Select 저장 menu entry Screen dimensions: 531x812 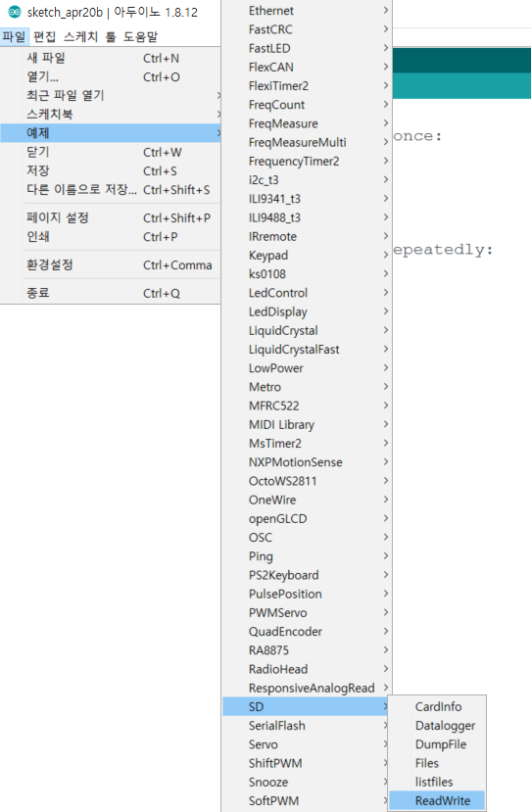click(111, 170)
